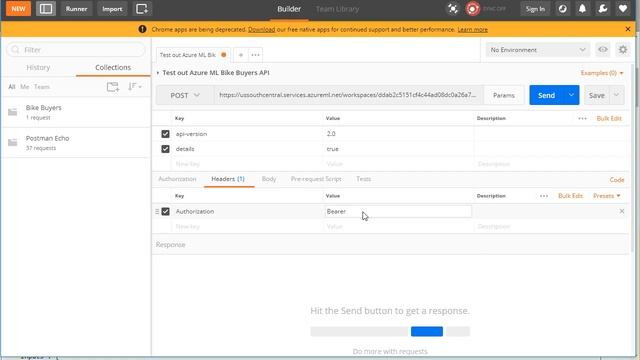640x360 pixels.
Task: Open the wrench settings menu
Action: click(x=602, y=9)
